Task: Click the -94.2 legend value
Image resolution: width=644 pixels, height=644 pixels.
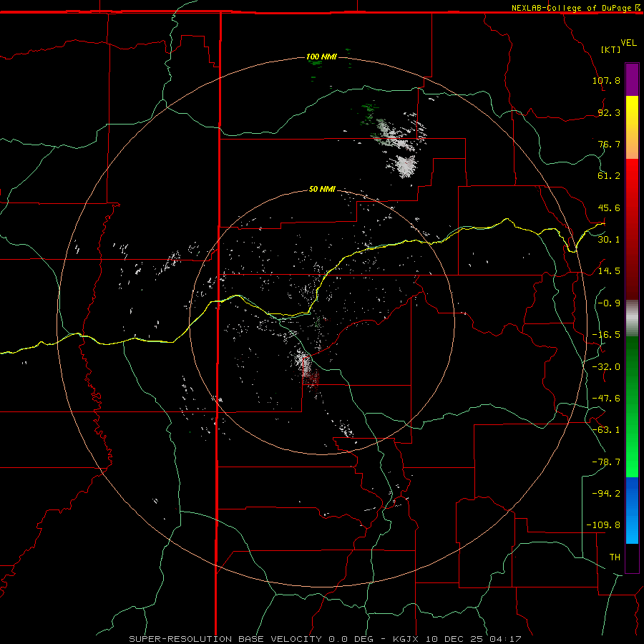Action: coord(606,494)
